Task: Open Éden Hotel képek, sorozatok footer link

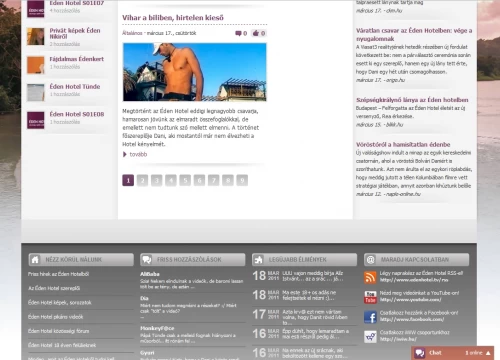Action: [60, 302]
